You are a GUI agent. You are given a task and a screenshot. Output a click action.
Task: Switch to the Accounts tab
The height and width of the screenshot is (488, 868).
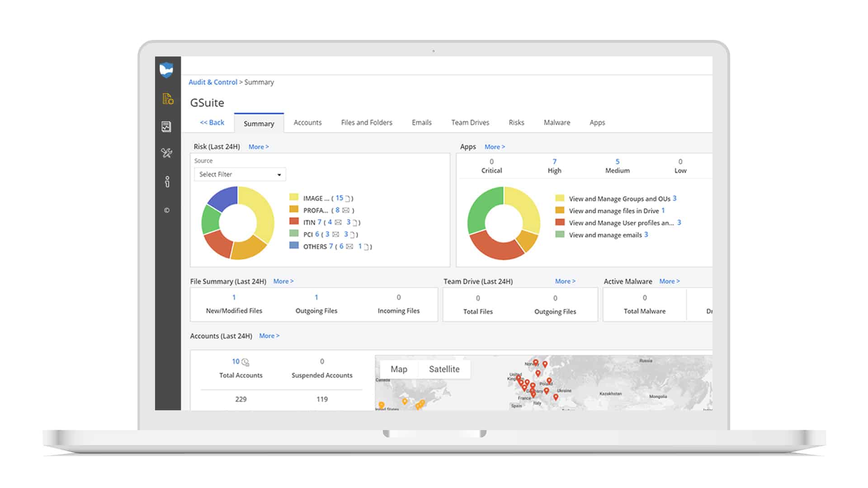[x=307, y=122]
